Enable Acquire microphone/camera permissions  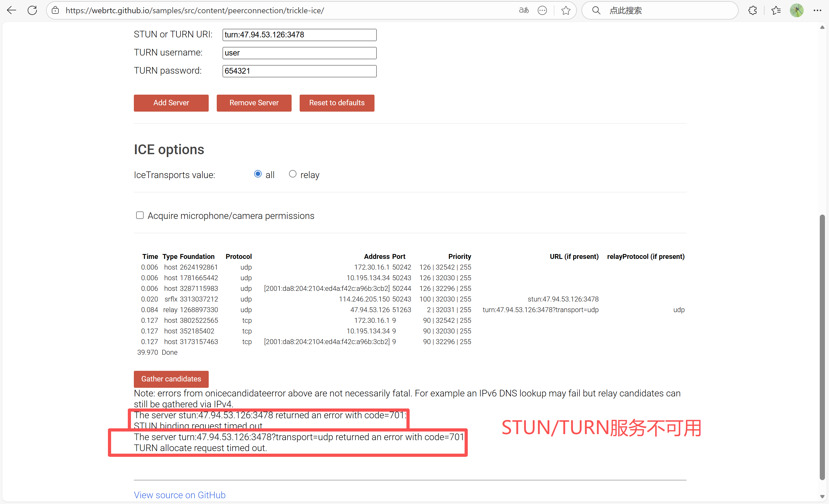click(140, 215)
